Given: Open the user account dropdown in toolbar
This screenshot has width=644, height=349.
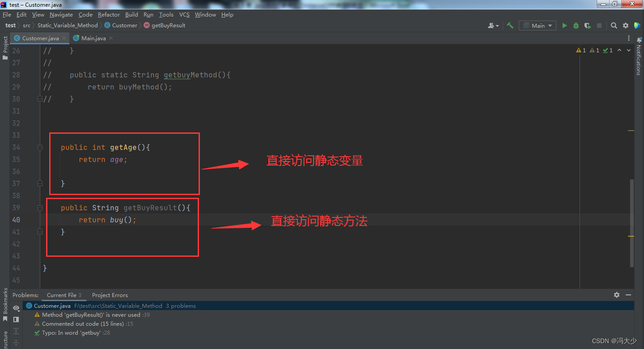Looking at the screenshot, I should (x=493, y=26).
